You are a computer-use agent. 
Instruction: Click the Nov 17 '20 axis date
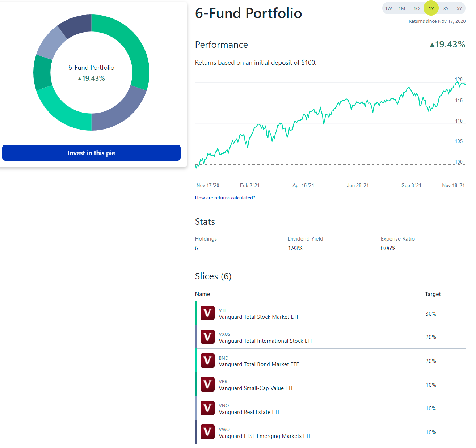click(208, 185)
